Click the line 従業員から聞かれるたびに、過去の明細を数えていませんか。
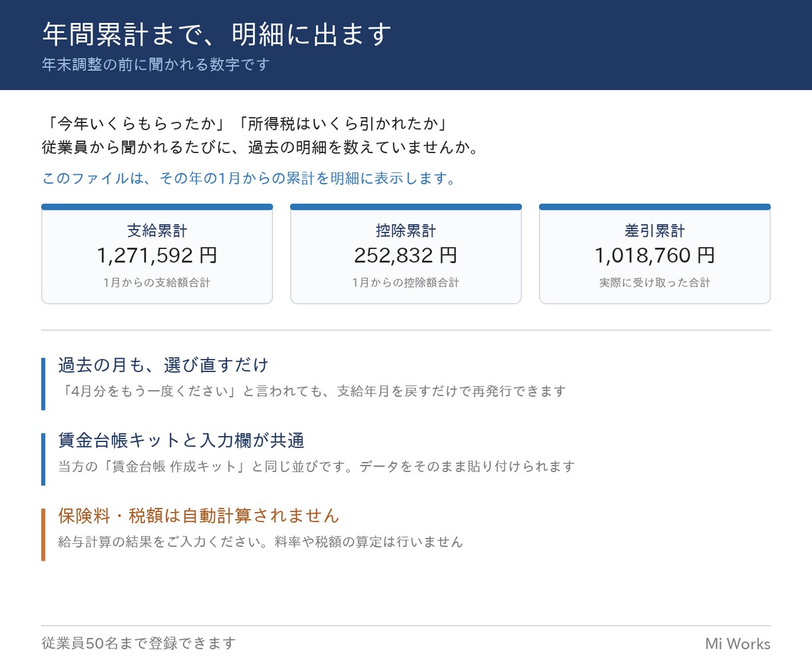The image size is (812, 671). [262, 147]
